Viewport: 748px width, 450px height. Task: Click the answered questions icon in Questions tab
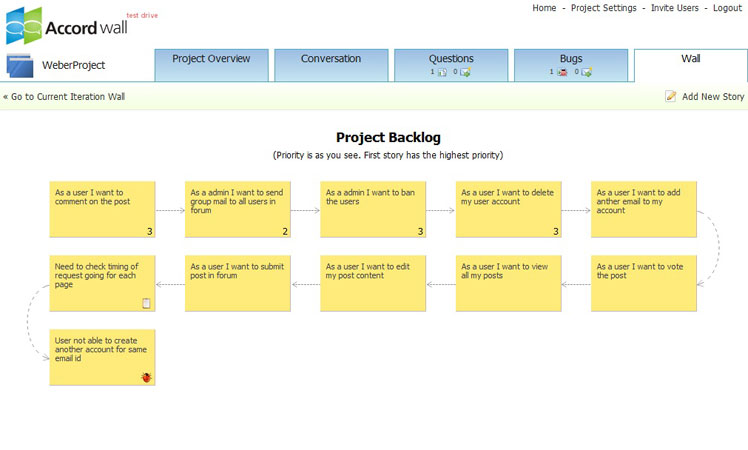tap(465, 72)
